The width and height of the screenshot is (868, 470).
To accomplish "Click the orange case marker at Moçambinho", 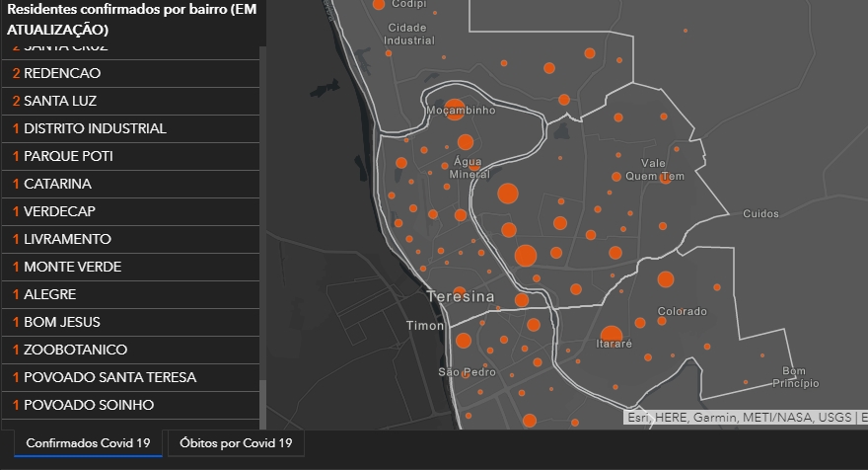I will pyautogui.click(x=455, y=110).
